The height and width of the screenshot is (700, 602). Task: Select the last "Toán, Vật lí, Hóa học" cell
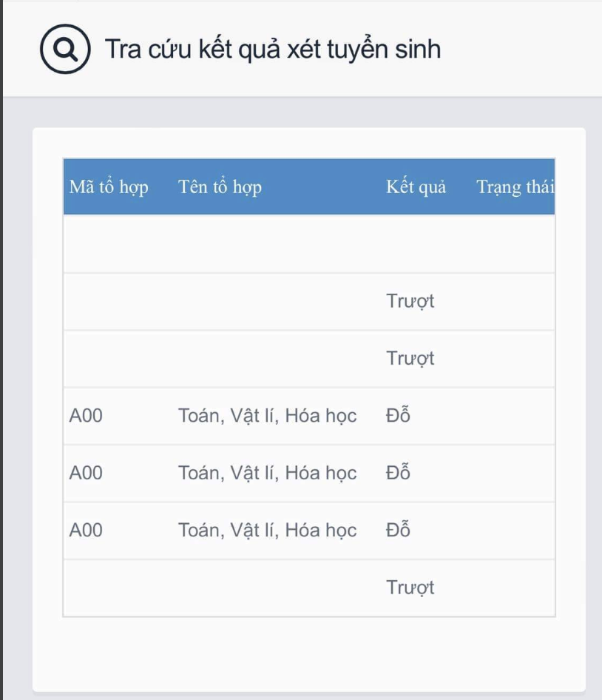coord(266,530)
